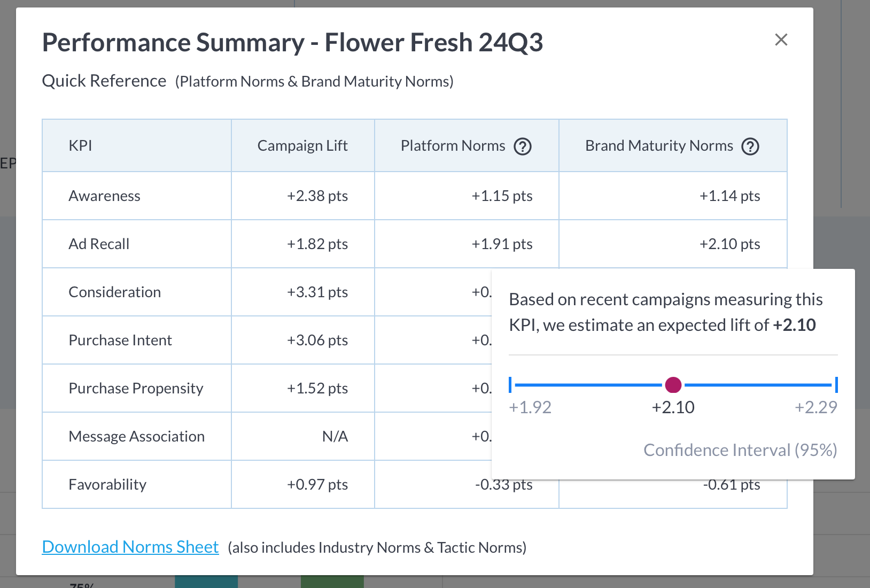Click the Brand Maturity Norms help icon
Image resolution: width=870 pixels, height=588 pixels.
coord(750,146)
